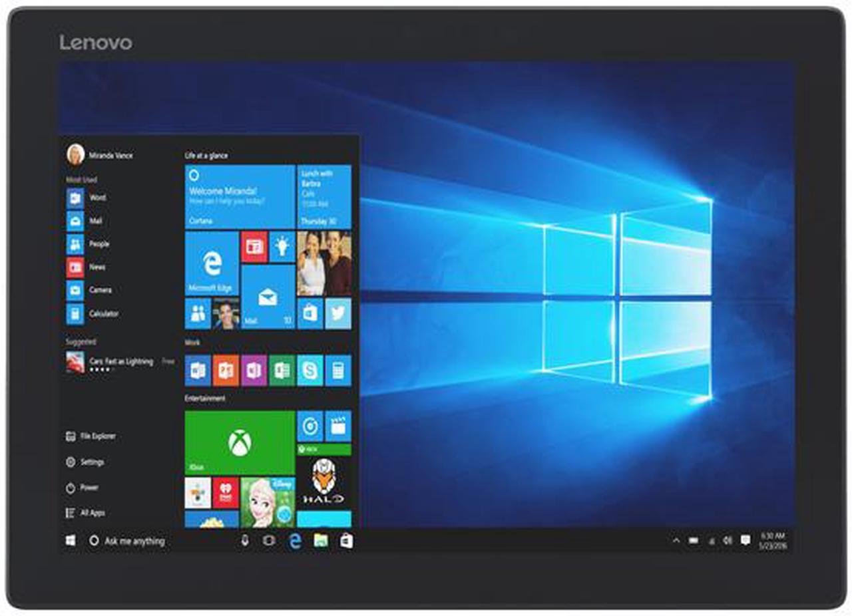Open network status in system tray
Image resolution: width=852 pixels, height=616 pixels.
coord(711,541)
